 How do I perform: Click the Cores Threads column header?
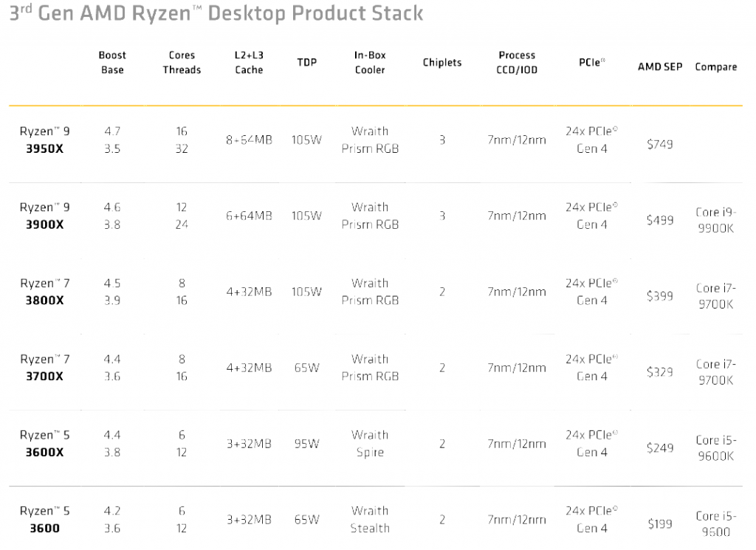182,62
